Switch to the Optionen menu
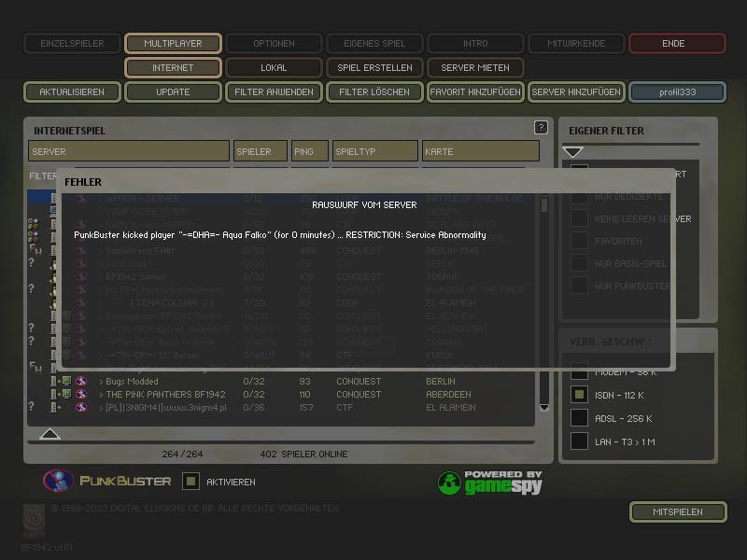 pos(274,43)
